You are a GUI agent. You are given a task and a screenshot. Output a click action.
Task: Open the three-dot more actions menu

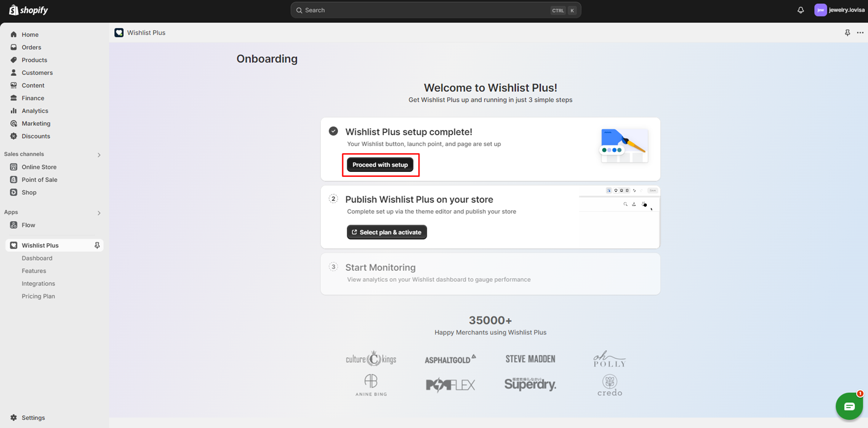pyautogui.click(x=860, y=33)
